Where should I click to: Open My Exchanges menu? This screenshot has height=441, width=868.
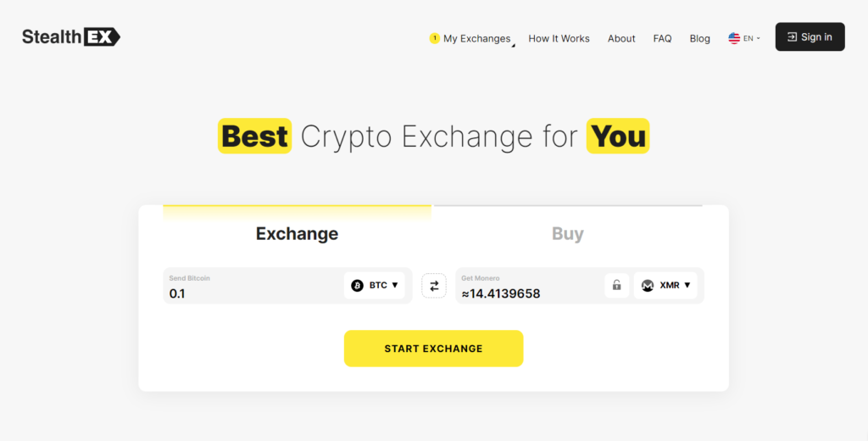pos(476,38)
